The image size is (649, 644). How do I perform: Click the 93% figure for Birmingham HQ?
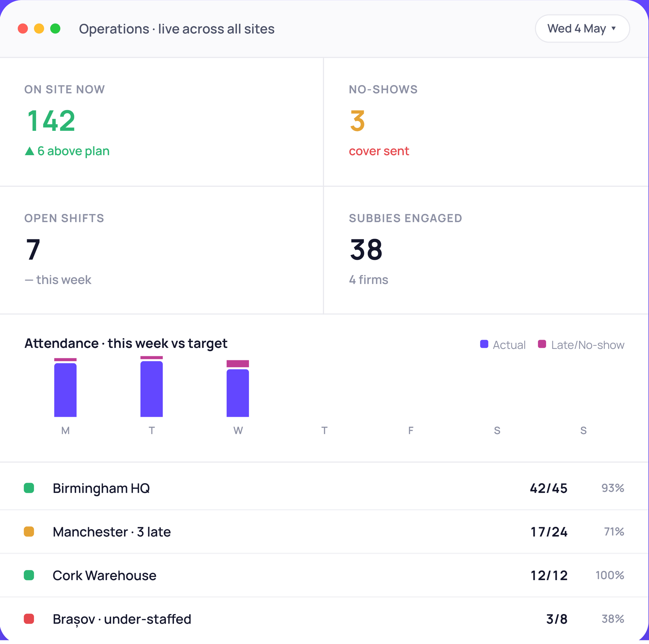pos(613,488)
